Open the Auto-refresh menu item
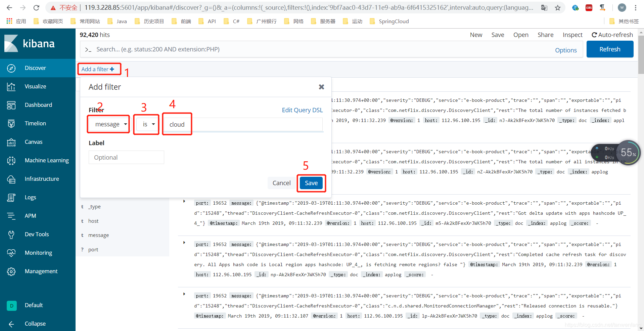The width and height of the screenshot is (644, 331). tap(612, 35)
